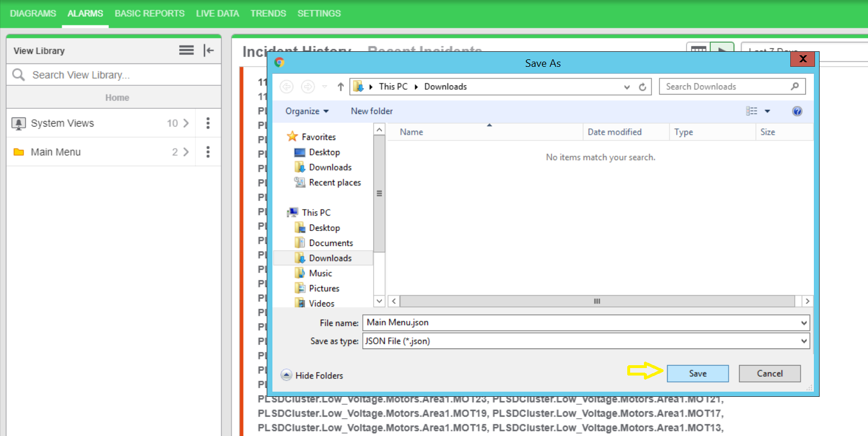Change the file view layout icon
Image resolution: width=868 pixels, height=436 pixels.
[752, 111]
